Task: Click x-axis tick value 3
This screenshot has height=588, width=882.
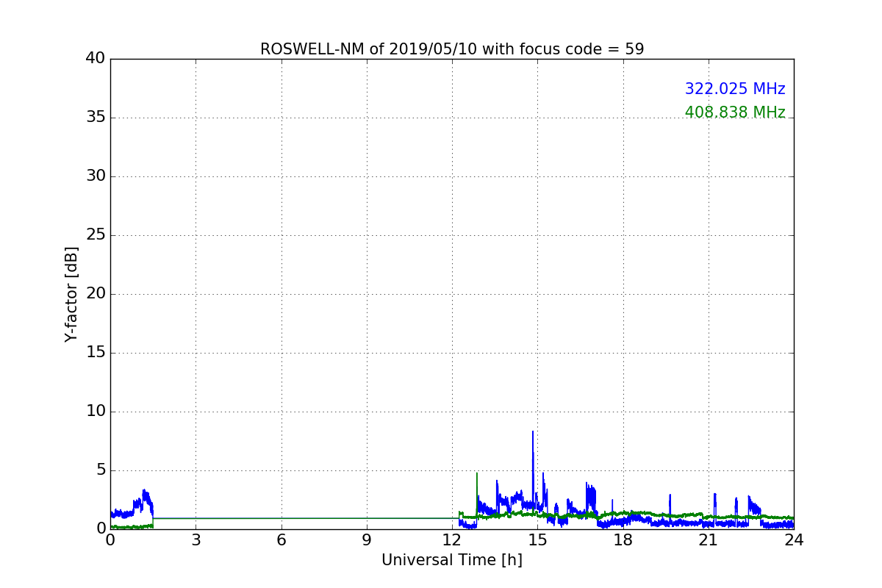Action: (x=196, y=540)
